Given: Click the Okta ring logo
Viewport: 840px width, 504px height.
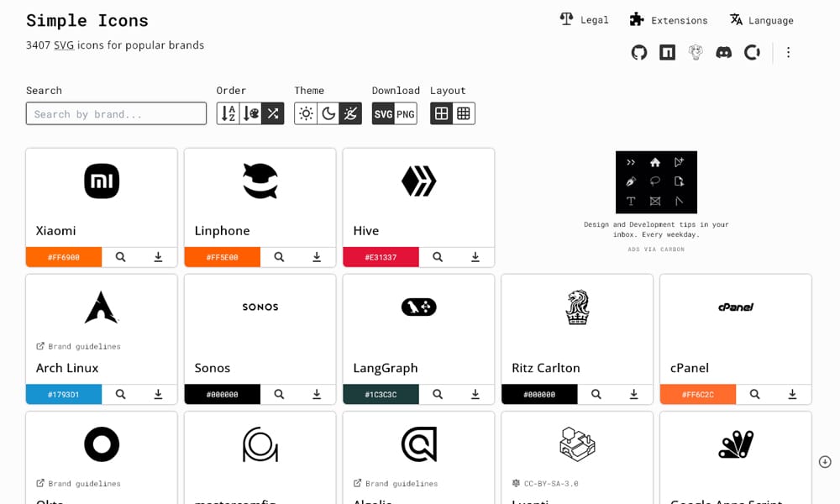Looking at the screenshot, I should click(x=102, y=444).
